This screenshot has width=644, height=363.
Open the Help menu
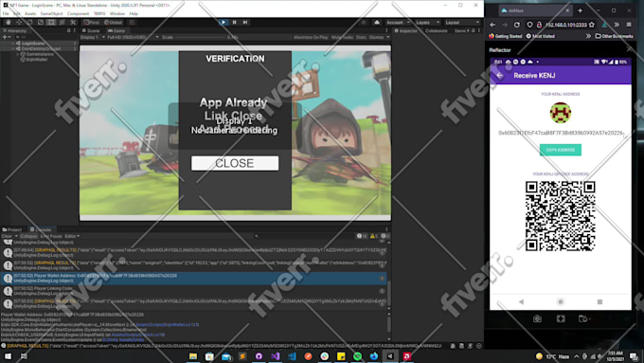click(134, 13)
